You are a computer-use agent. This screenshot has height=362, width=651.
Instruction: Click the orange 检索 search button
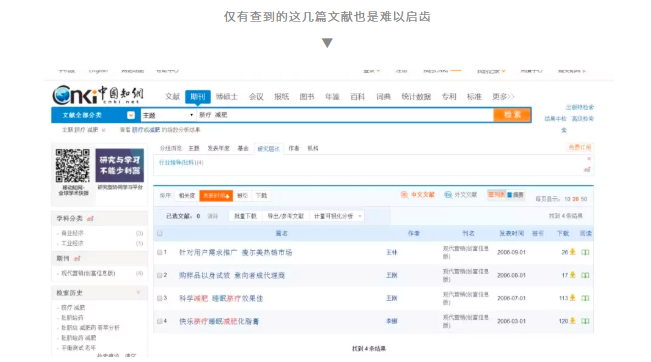click(512, 115)
